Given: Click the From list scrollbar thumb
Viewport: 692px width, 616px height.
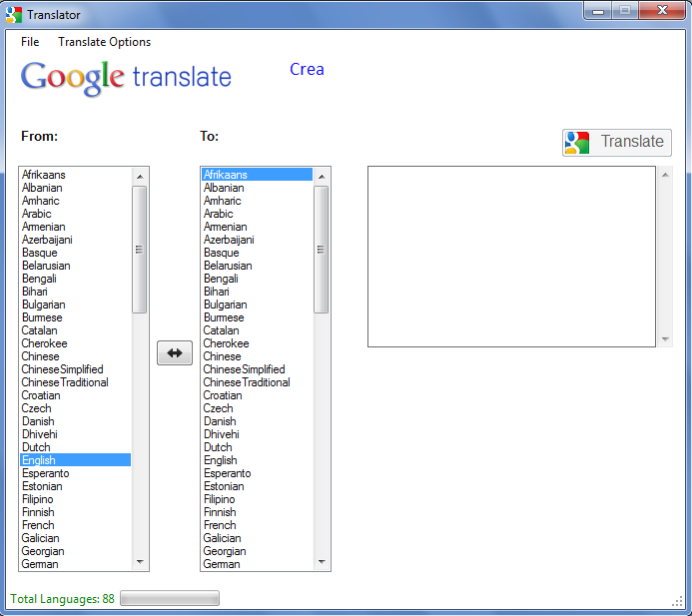Looking at the screenshot, I should coord(140,250).
